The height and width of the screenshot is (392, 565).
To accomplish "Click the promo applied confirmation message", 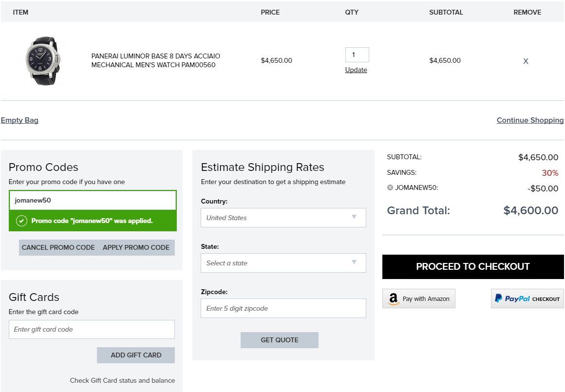I will click(93, 221).
